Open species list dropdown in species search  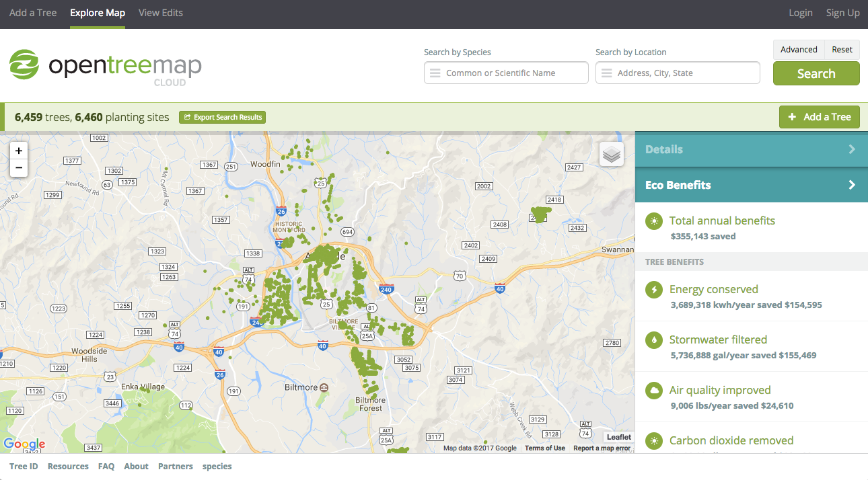pyautogui.click(x=435, y=73)
